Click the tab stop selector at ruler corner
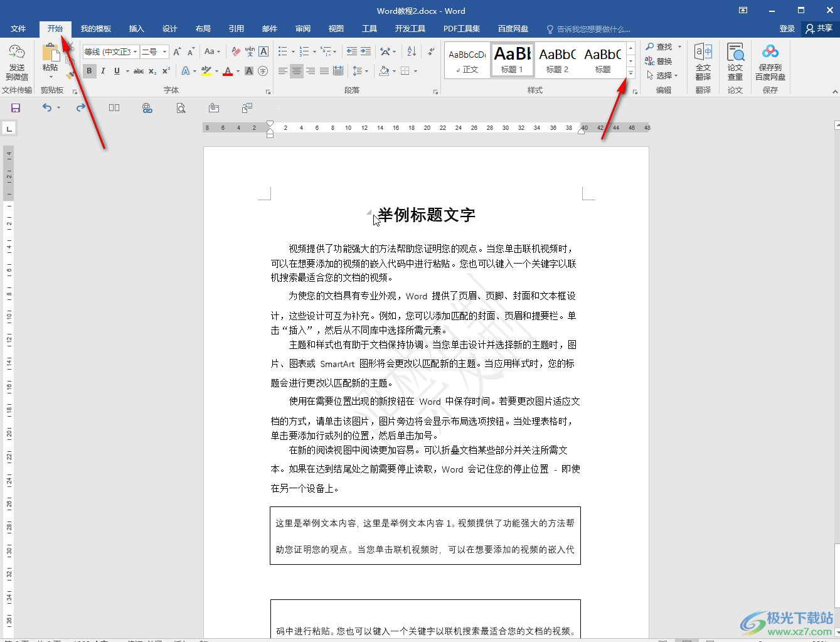The image size is (840, 642). [x=9, y=129]
